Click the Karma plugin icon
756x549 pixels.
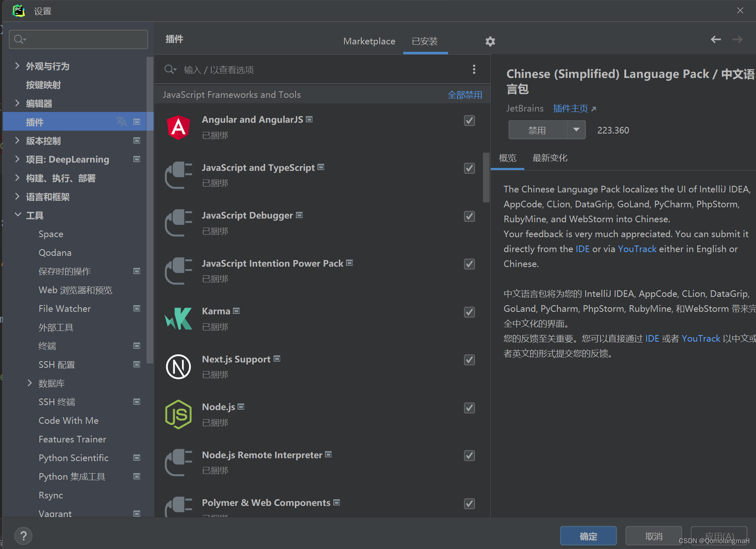coord(178,319)
